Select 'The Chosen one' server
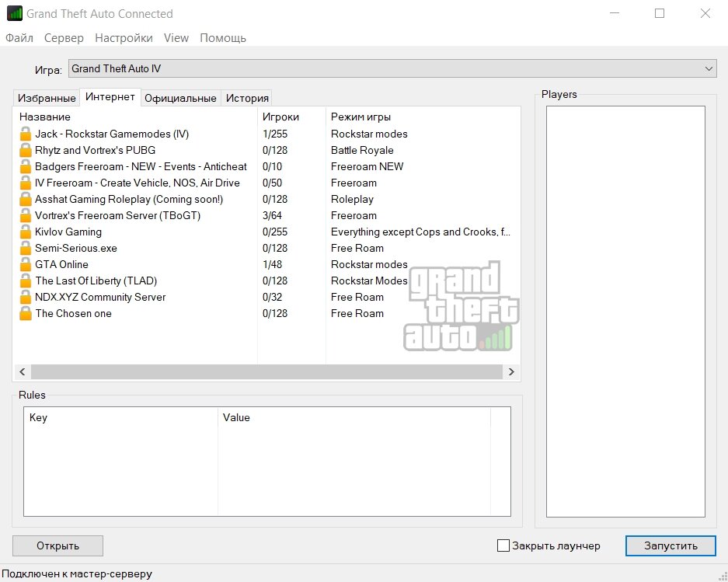The image size is (728, 582). pos(73,313)
